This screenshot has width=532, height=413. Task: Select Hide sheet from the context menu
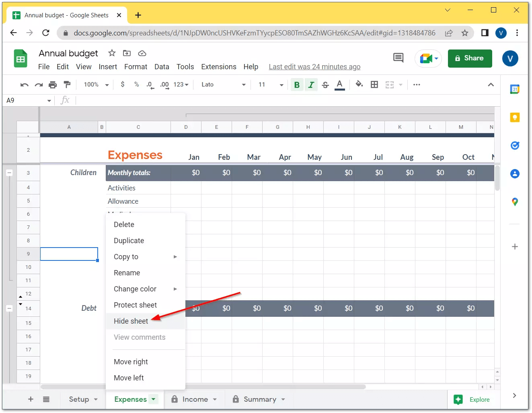[130, 321]
